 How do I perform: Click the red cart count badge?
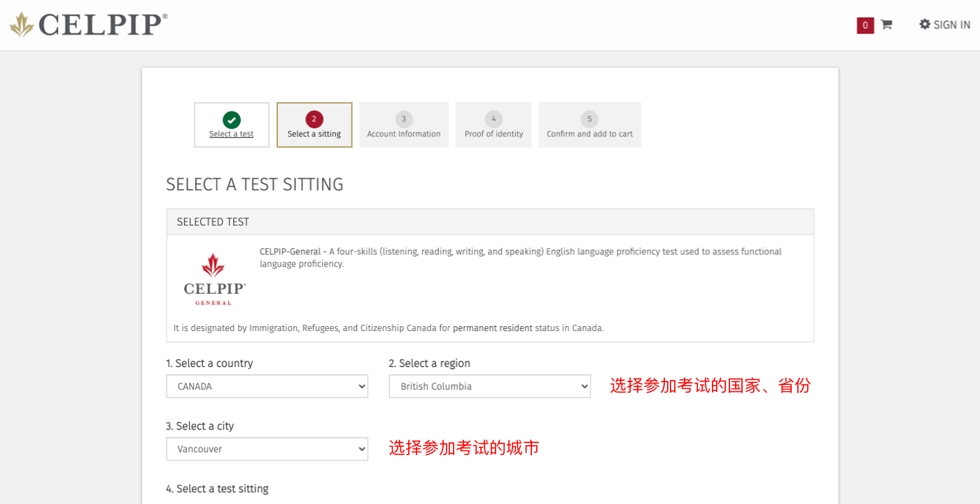tap(865, 25)
